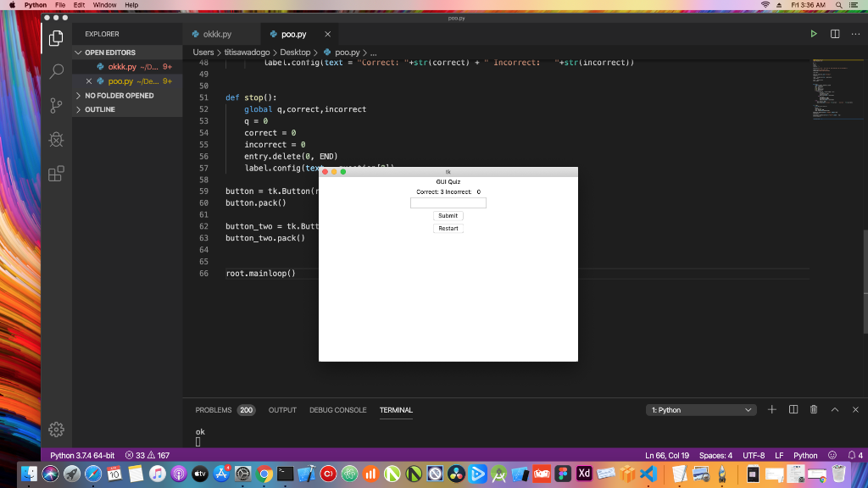Image resolution: width=868 pixels, height=488 pixels.
Task: Run the Python file with play icon
Action: [813, 34]
